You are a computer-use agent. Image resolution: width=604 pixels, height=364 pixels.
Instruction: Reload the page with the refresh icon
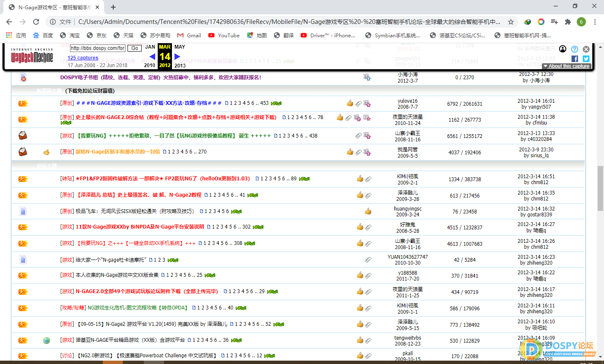coord(36,22)
